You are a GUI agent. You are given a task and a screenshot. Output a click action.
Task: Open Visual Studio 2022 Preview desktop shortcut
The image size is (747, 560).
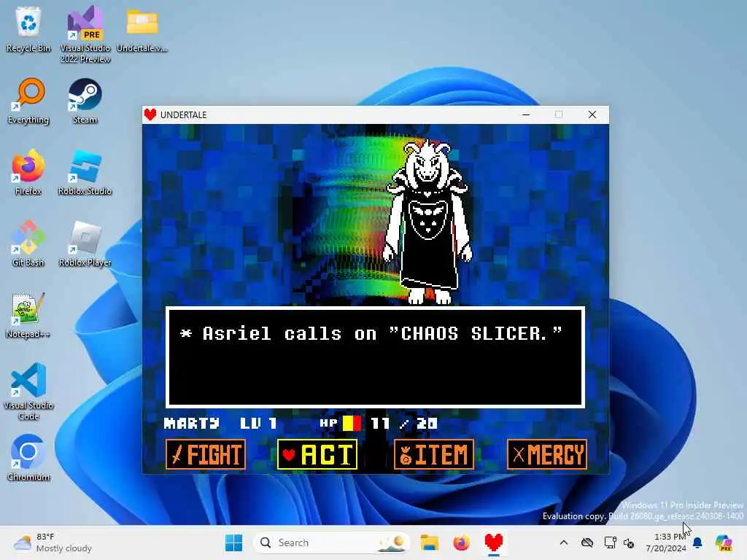point(85,34)
